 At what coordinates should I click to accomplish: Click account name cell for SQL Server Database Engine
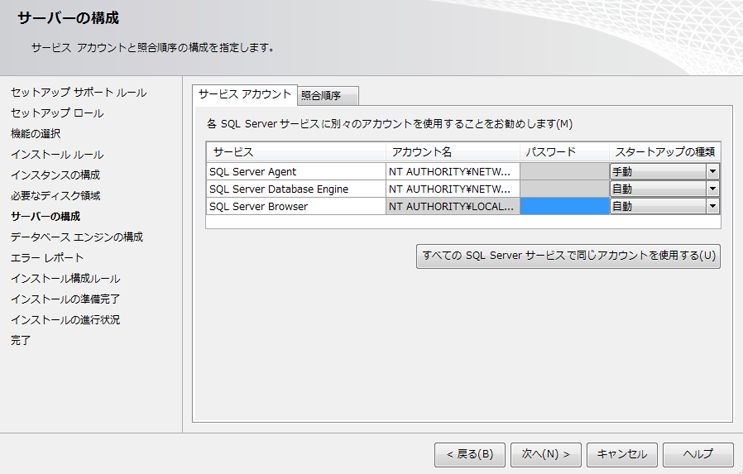click(x=453, y=189)
